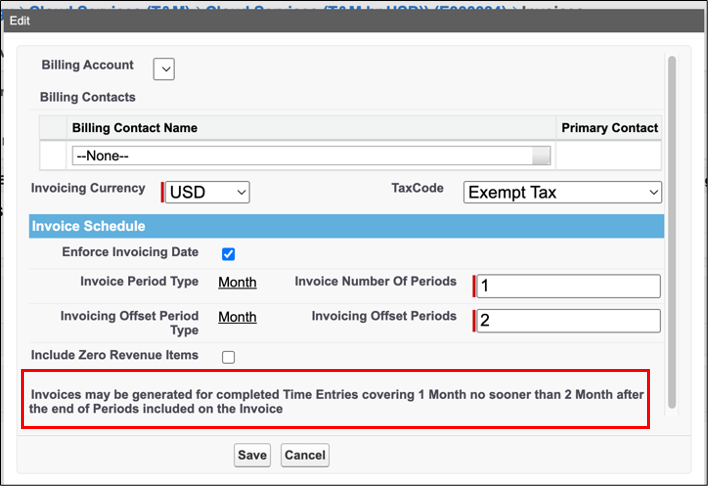Click the dialog's vertical scrollbar

[672, 233]
